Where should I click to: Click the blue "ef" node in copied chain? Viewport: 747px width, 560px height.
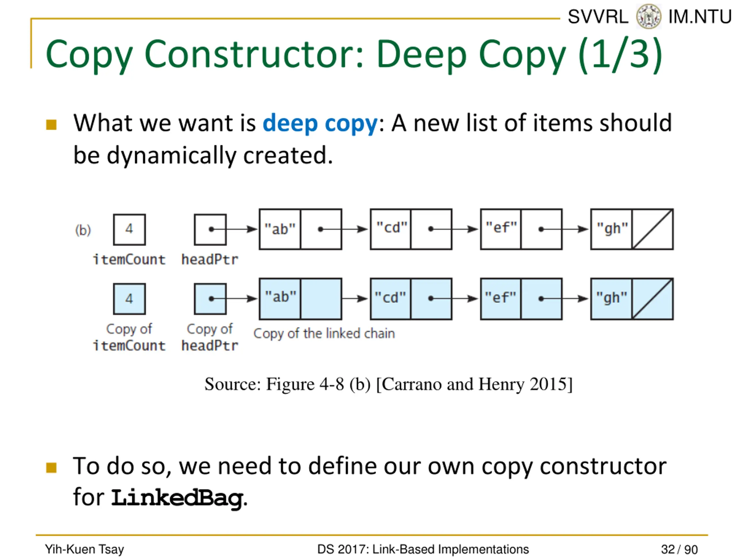[x=521, y=299]
